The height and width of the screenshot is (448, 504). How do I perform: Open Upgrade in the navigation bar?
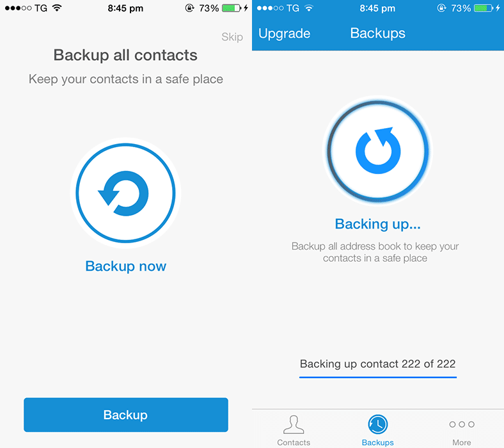click(284, 33)
